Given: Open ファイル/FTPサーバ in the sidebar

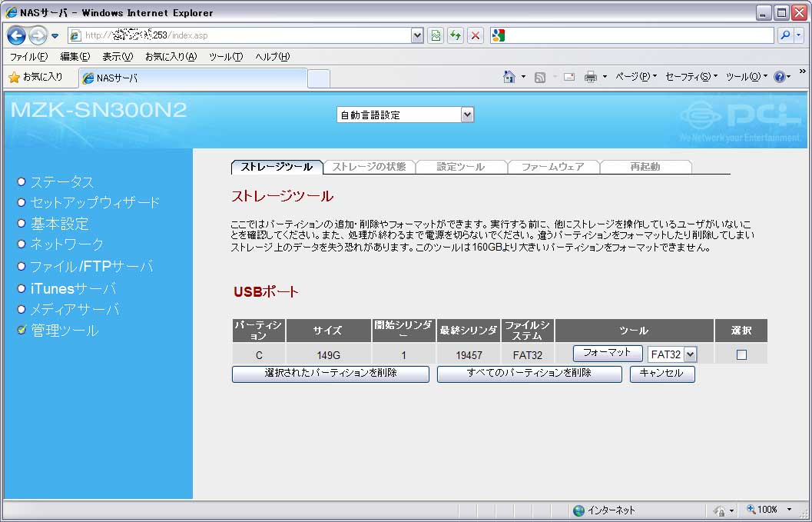Looking at the screenshot, I should tap(91, 267).
